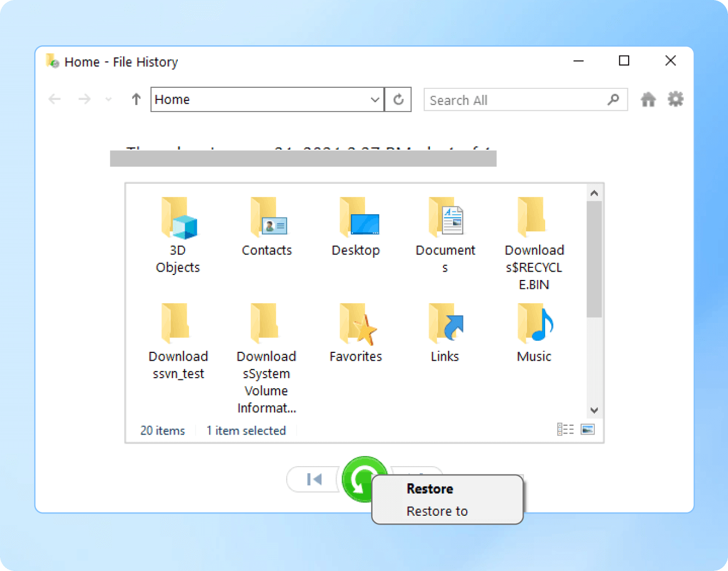Click the "Favorites" folder label
Viewport: 728px width, 571px height.
tap(356, 356)
